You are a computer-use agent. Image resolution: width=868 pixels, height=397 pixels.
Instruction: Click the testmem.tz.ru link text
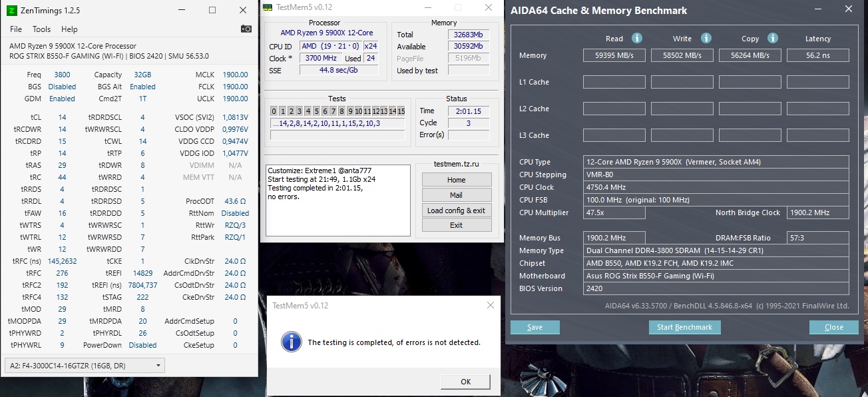pos(456,164)
